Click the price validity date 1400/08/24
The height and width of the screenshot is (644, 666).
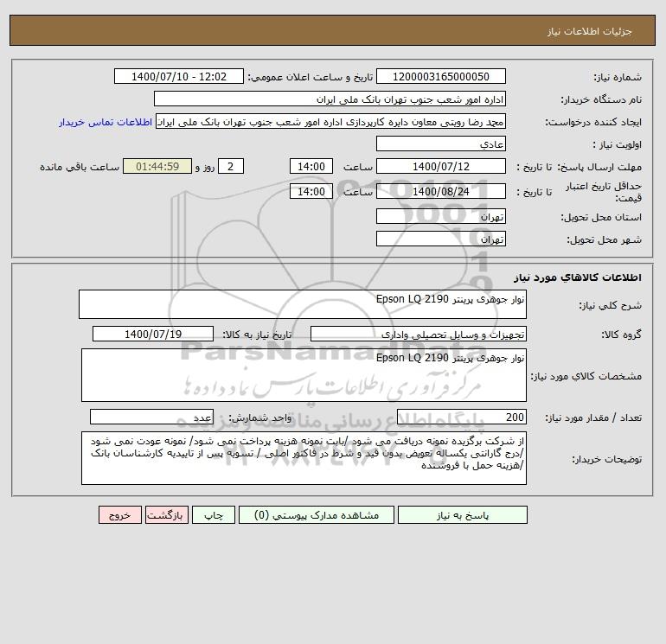point(441,191)
